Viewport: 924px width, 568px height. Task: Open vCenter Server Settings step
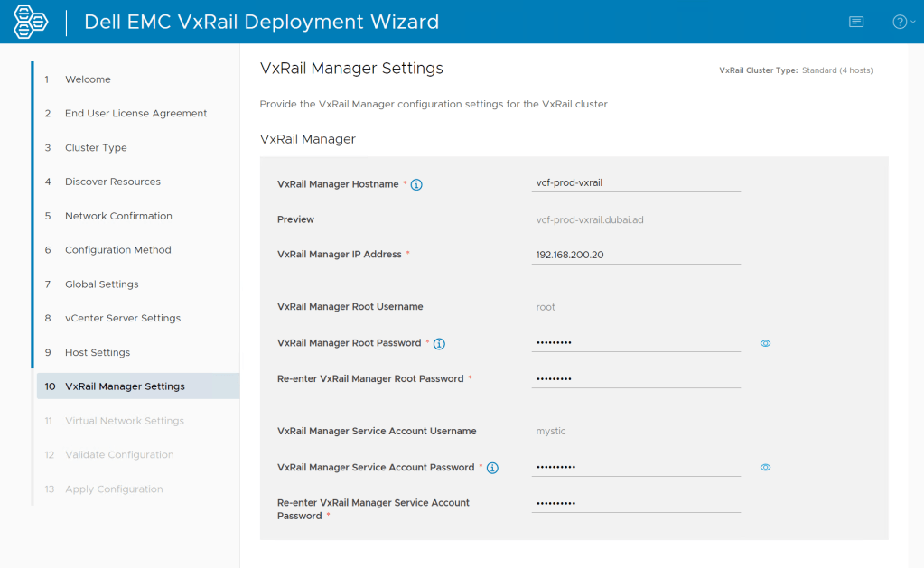pyautogui.click(x=123, y=318)
